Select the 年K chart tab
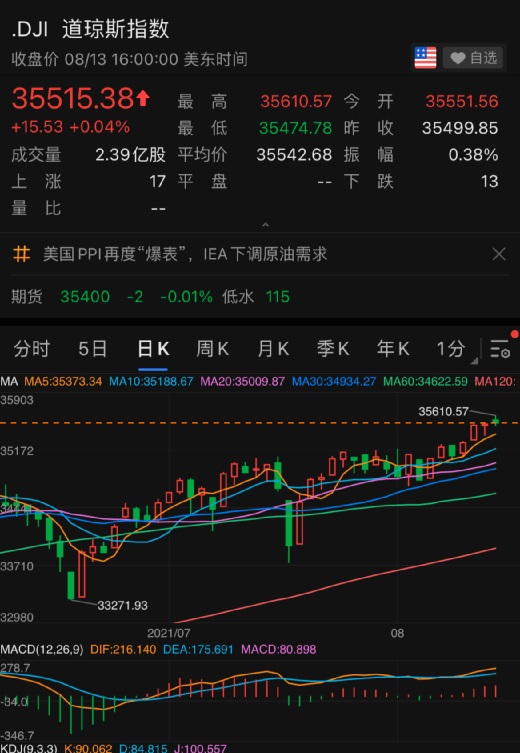The height and width of the screenshot is (753, 520). pos(393,349)
